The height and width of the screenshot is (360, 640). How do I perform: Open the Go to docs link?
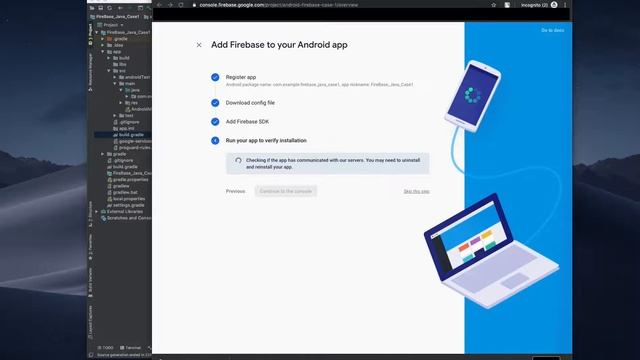click(x=553, y=30)
